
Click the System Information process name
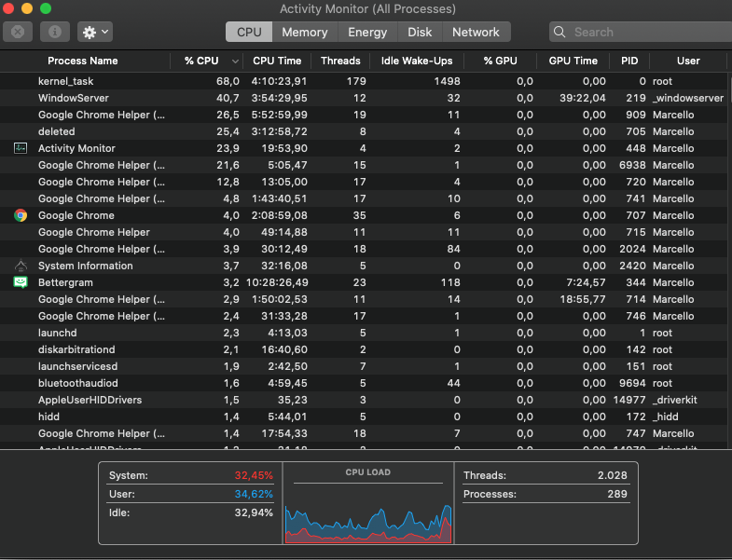click(x=86, y=266)
